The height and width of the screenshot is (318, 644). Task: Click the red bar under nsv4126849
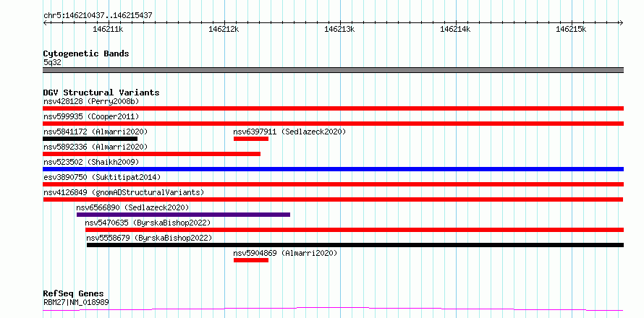[333, 199]
